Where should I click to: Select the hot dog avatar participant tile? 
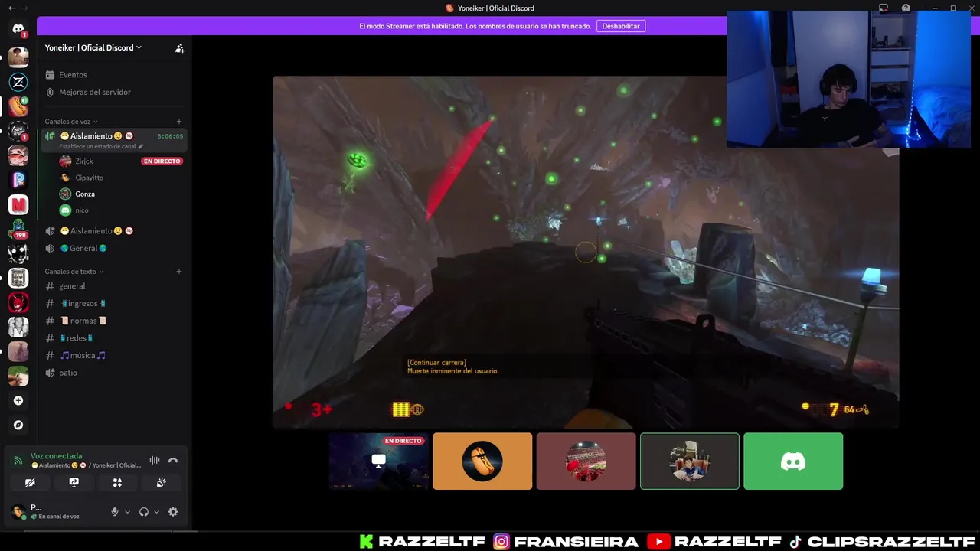[x=482, y=461]
